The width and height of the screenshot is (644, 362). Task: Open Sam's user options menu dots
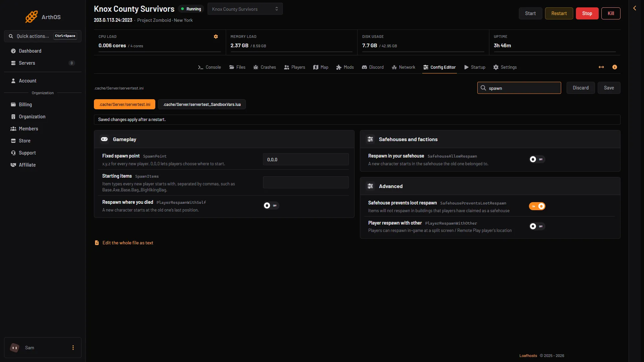click(x=73, y=348)
